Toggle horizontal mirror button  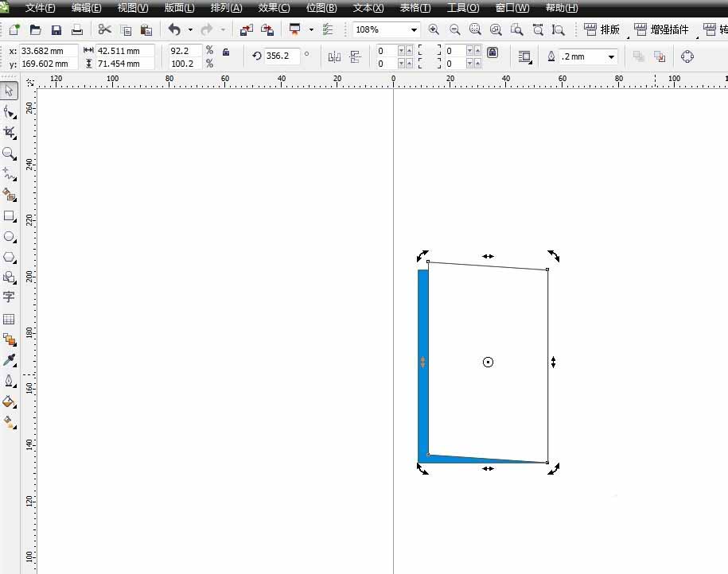tap(334, 56)
